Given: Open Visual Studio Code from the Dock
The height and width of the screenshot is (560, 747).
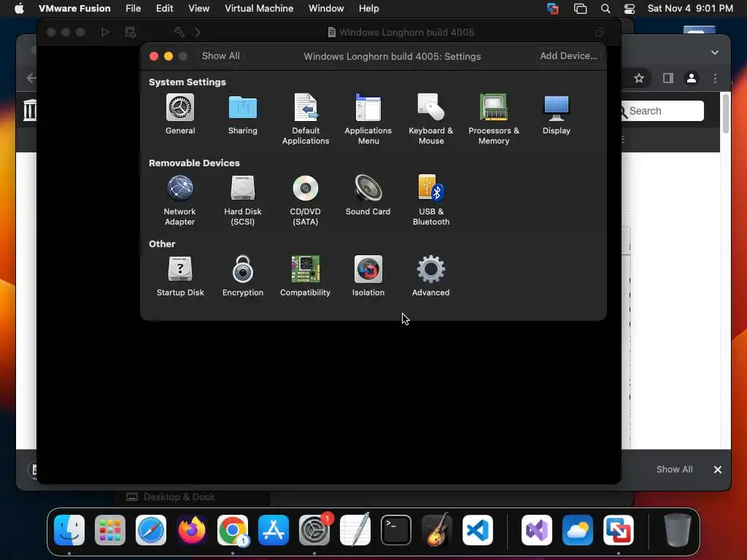Looking at the screenshot, I should pyautogui.click(x=478, y=530).
